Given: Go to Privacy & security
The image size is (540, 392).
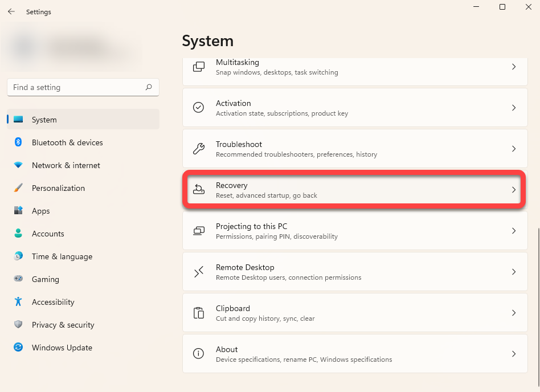Looking at the screenshot, I should (x=63, y=325).
